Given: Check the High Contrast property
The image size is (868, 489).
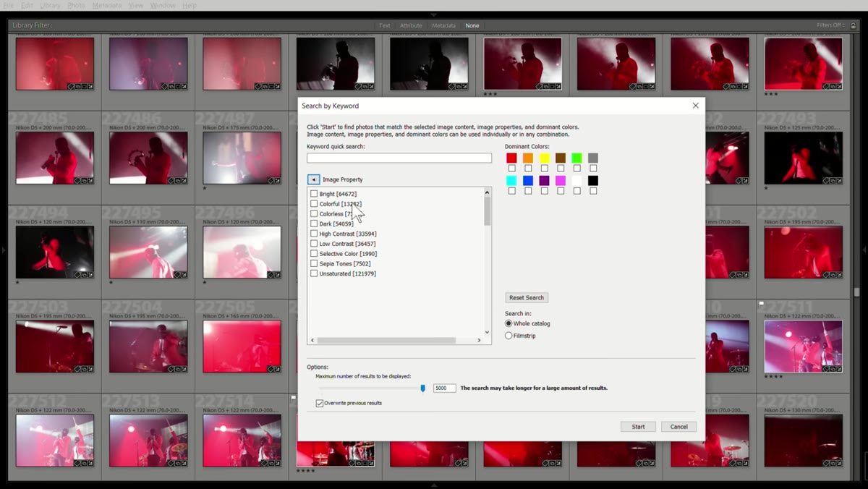Looking at the screenshot, I should pos(314,234).
